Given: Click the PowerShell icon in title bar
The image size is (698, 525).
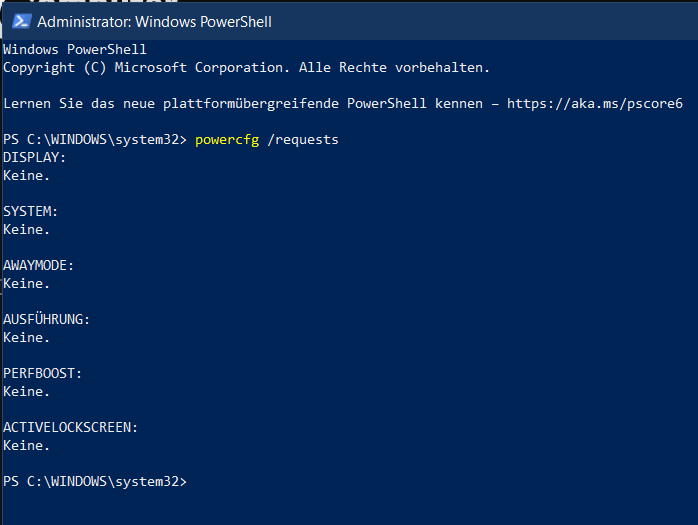Looking at the screenshot, I should click(21, 21).
